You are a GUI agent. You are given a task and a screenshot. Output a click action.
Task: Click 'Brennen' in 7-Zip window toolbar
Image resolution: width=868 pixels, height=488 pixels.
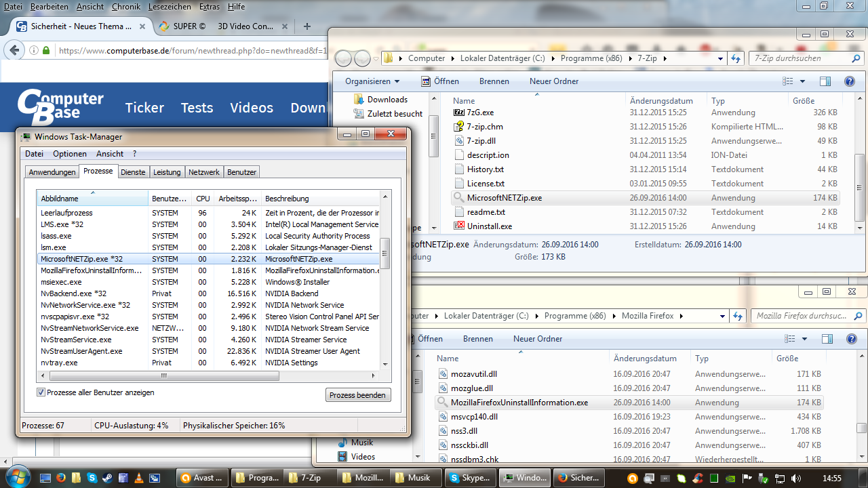[x=494, y=81]
